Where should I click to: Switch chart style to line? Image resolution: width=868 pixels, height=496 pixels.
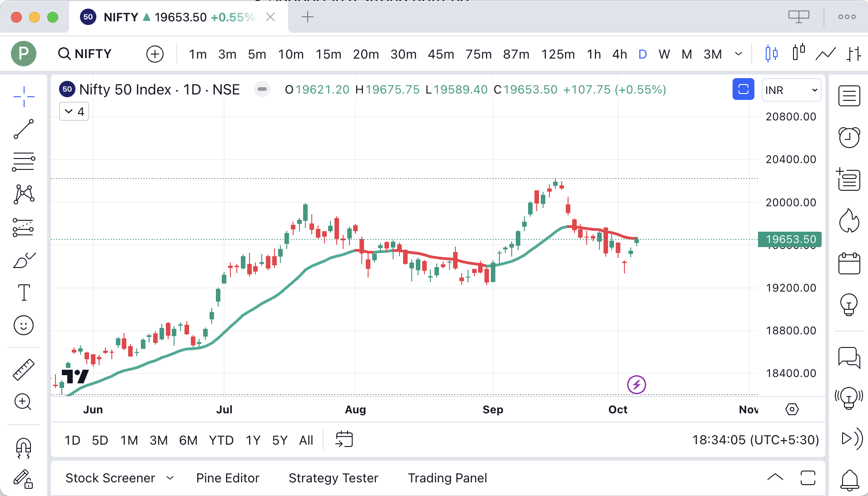coord(826,54)
